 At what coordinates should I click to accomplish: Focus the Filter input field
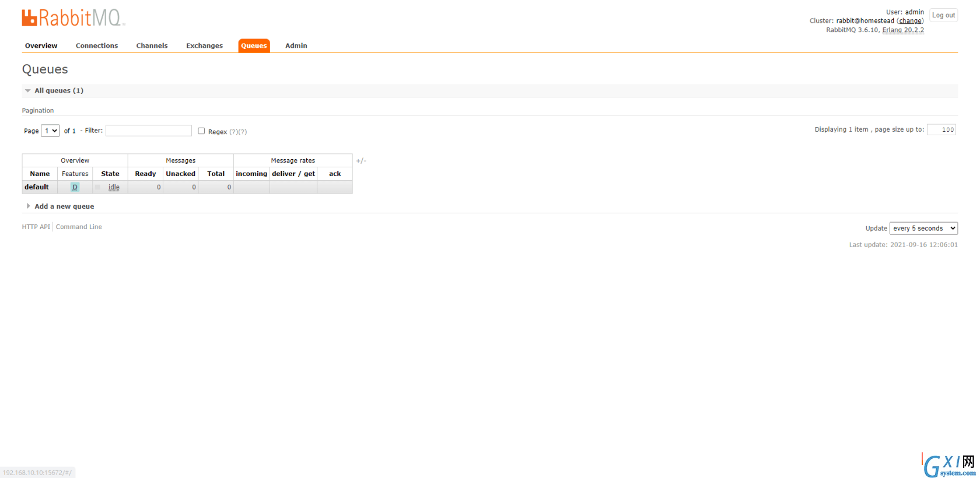click(149, 131)
